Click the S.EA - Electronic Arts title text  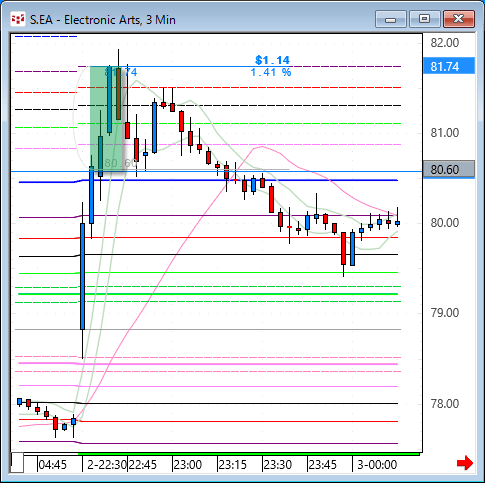pos(103,20)
